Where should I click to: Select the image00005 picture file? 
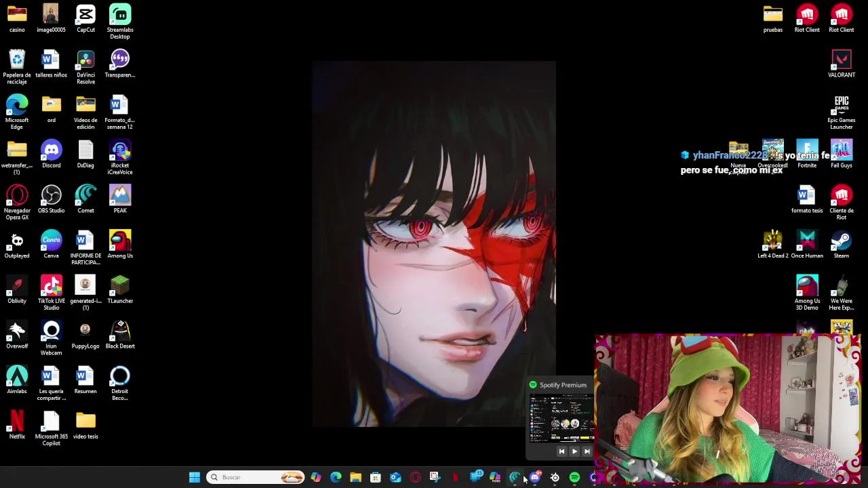tap(52, 18)
